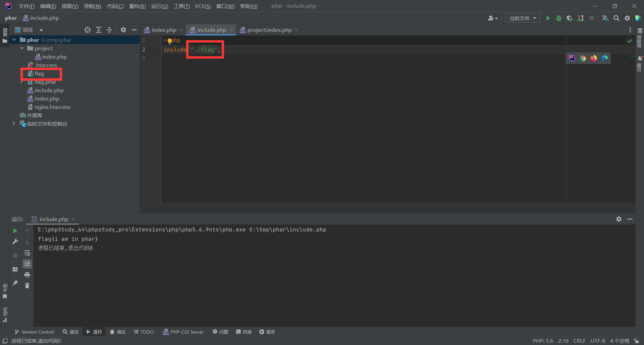Select nginx.htaccess in project tree
This screenshot has width=644, height=345.
(x=52, y=107)
